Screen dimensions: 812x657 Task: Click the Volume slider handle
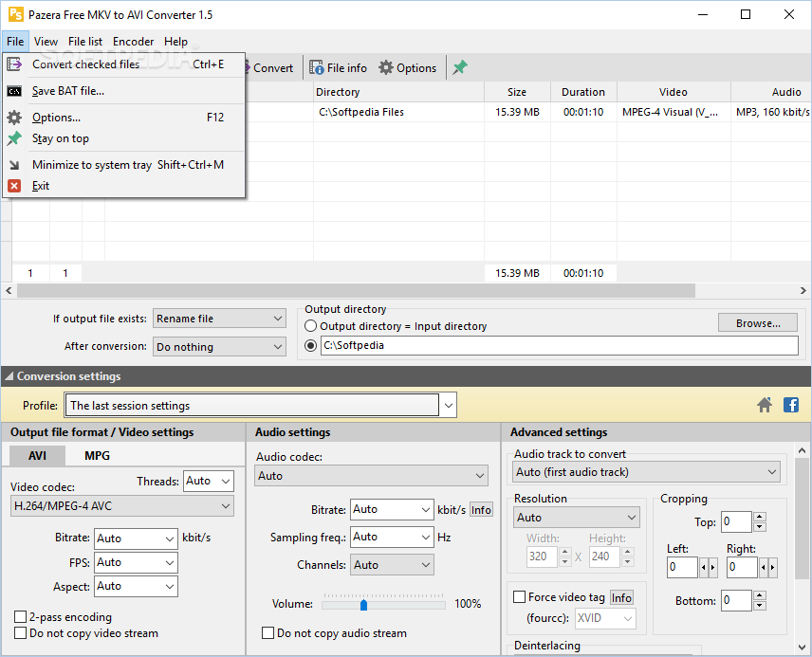[363, 604]
